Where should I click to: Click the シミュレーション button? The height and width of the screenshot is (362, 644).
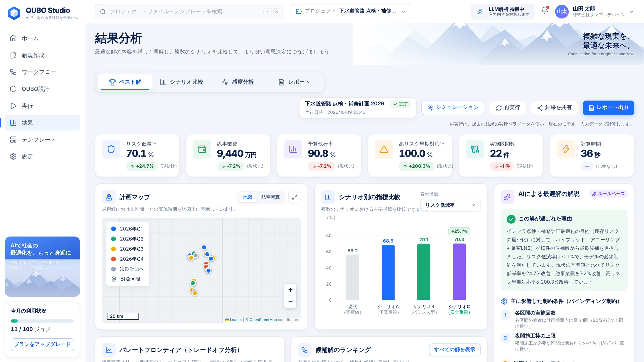point(453,108)
